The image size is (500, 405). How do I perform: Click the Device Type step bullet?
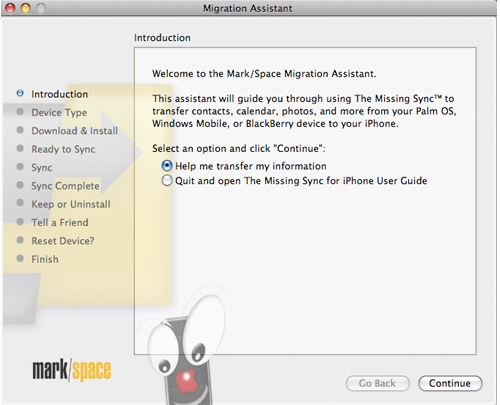tap(20, 112)
